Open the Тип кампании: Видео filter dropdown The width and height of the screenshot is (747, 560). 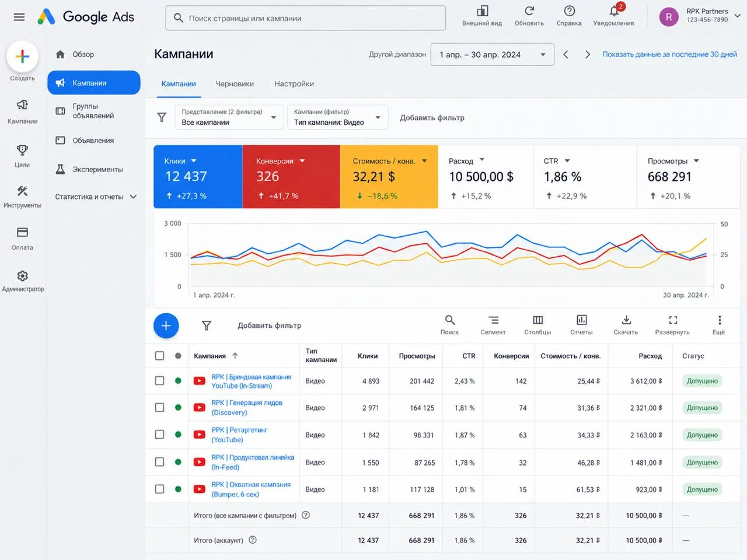(338, 117)
